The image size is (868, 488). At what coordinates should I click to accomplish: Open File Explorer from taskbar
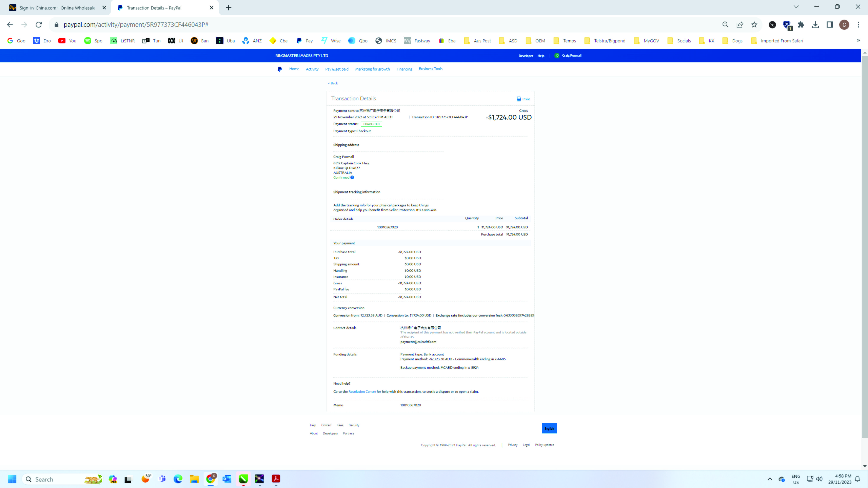point(194,479)
